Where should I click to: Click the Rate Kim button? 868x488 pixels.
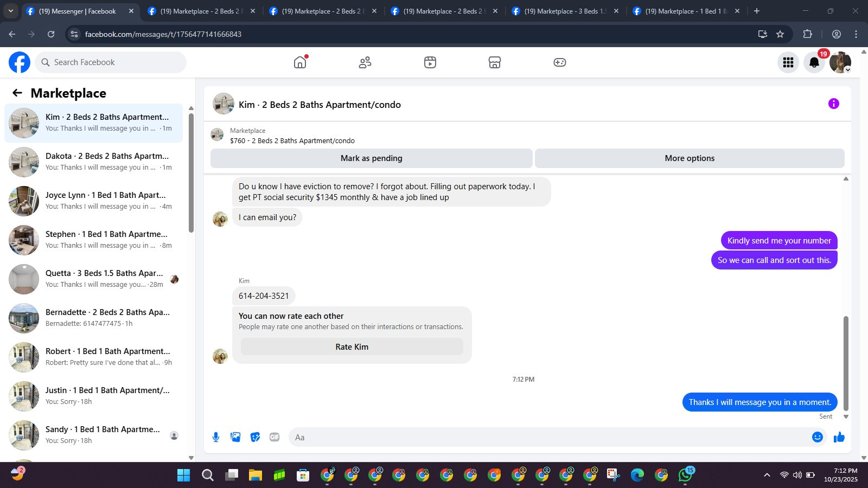tap(352, 347)
